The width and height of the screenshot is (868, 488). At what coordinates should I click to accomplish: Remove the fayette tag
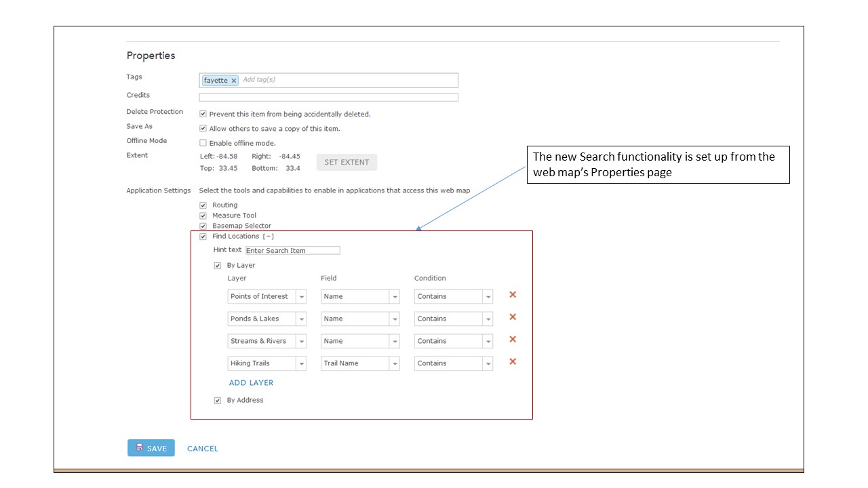[x=234, y=81]
